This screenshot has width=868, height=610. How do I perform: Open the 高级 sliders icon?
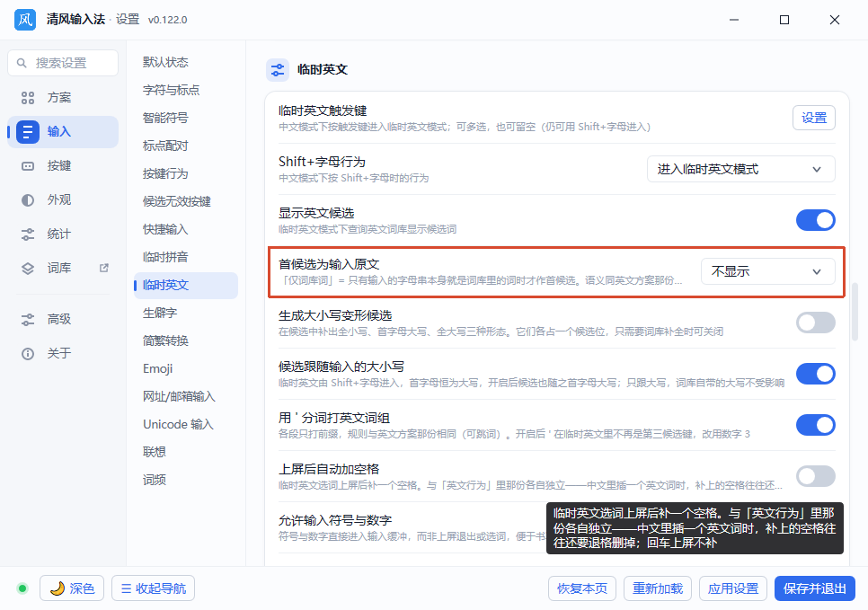click(28, 320)
